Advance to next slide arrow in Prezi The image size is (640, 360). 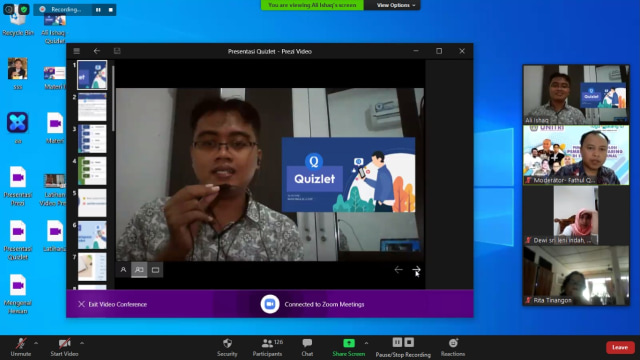416,269
